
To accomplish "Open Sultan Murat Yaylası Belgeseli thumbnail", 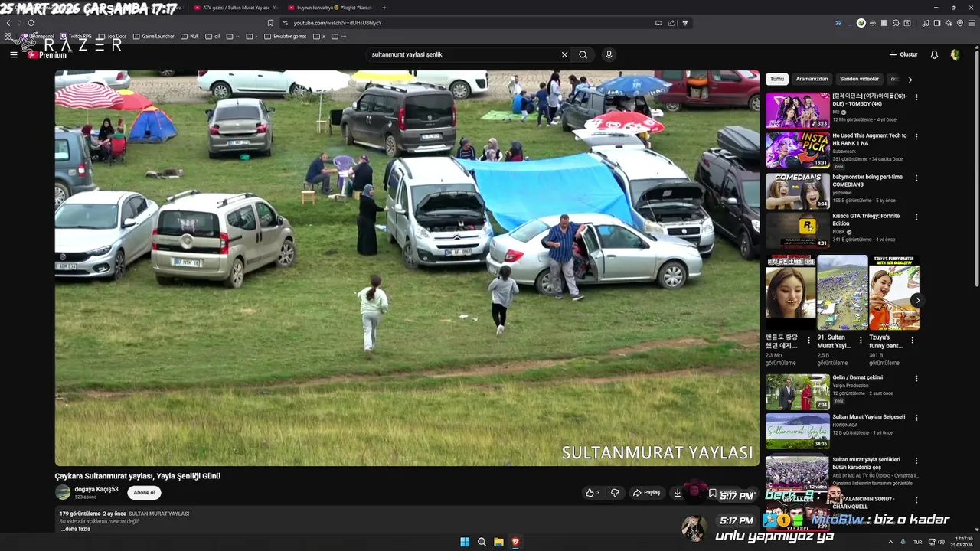I will (797, 432).
